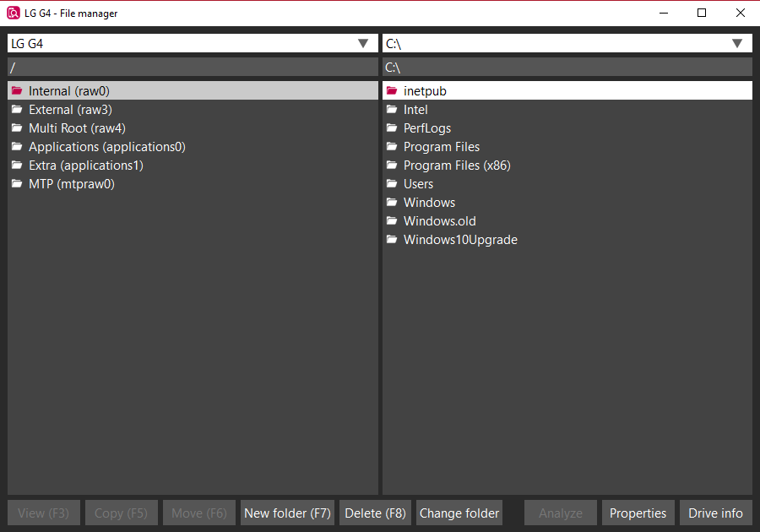Click the folder icon beside External (raw3)
The height and width of the screenshot is (532, 760).
[x=17, y=110]
